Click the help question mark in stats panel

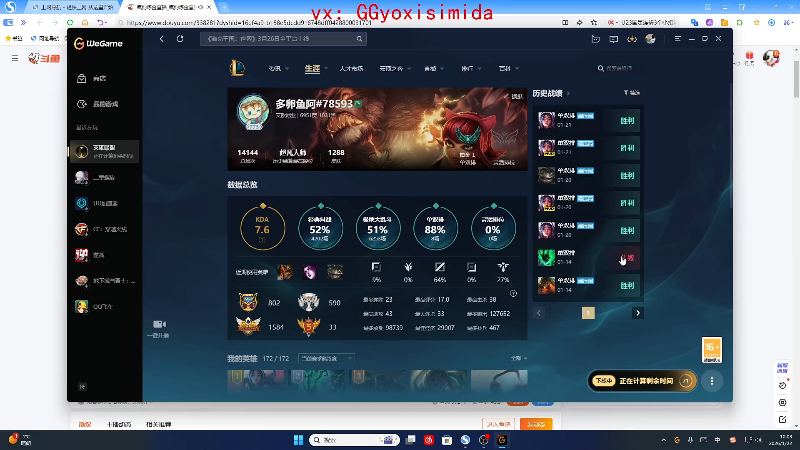point(513,293)
